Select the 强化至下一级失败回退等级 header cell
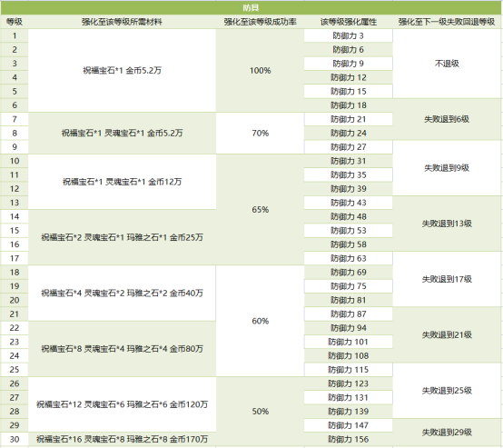This screenshot has width=503, height=448. pyautogui.click(x=447, y=22)
